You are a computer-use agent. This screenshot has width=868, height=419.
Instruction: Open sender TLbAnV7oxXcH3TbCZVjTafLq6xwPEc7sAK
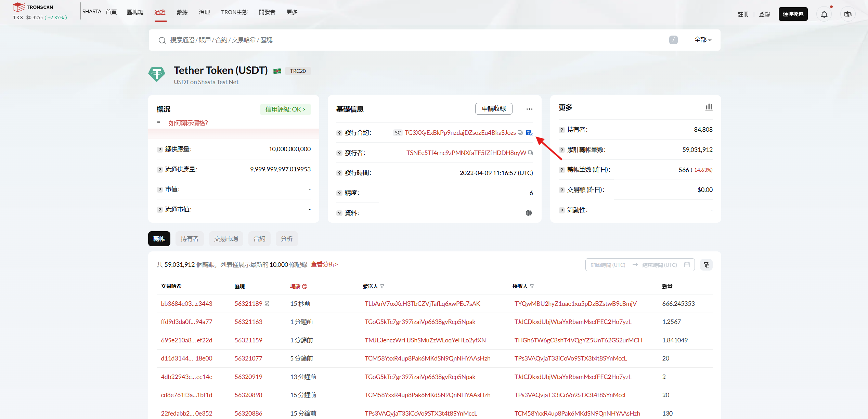coord(422,304)
